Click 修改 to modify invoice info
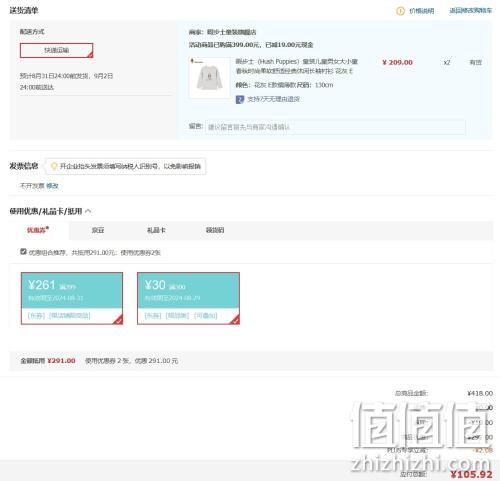This screenshot has height=481, width=500. [52, 186]
